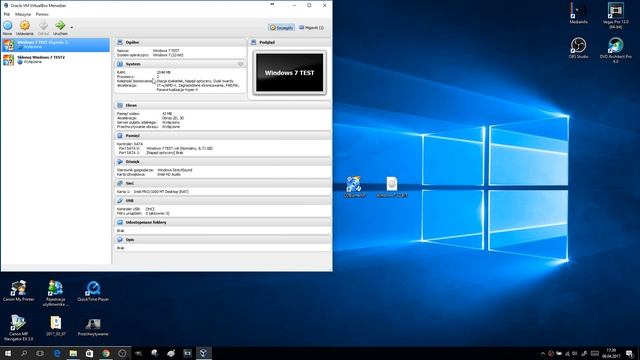Open the Windows Start button
Image resolution: width=640 pixels, height=360 pixels.
(8, 353)
